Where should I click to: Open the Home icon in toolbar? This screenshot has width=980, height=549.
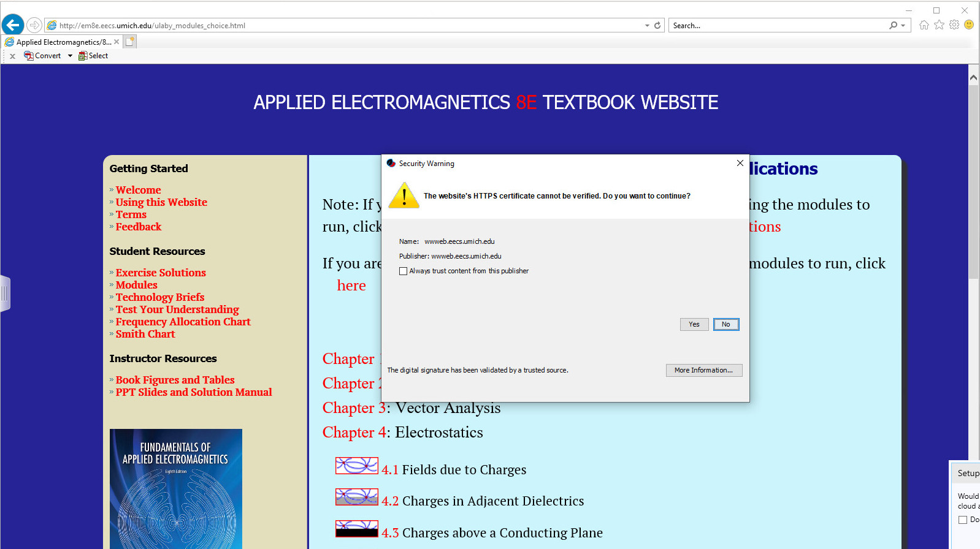click(x=924, y=25)
